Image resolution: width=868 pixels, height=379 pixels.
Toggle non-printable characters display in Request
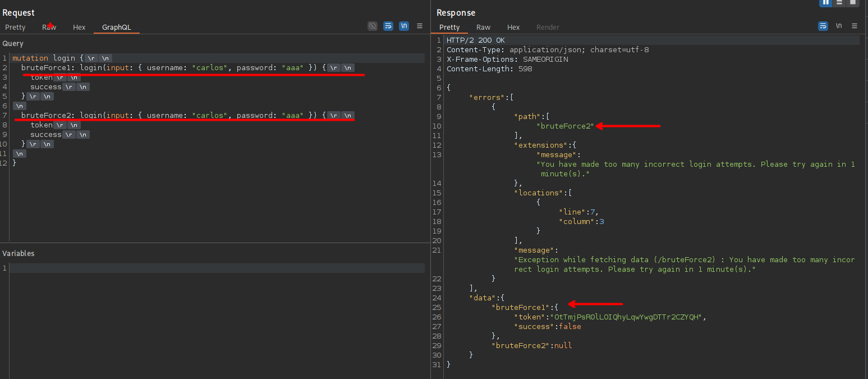404,26
